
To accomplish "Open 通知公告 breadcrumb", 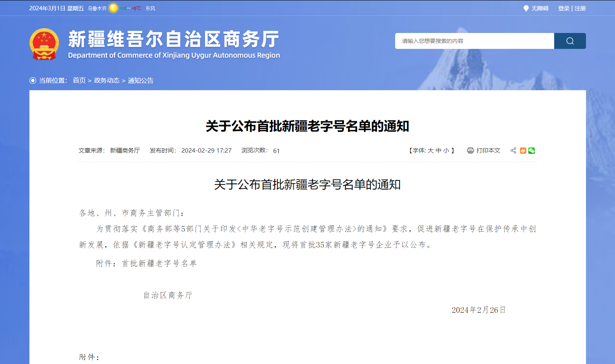I will 141,81.
